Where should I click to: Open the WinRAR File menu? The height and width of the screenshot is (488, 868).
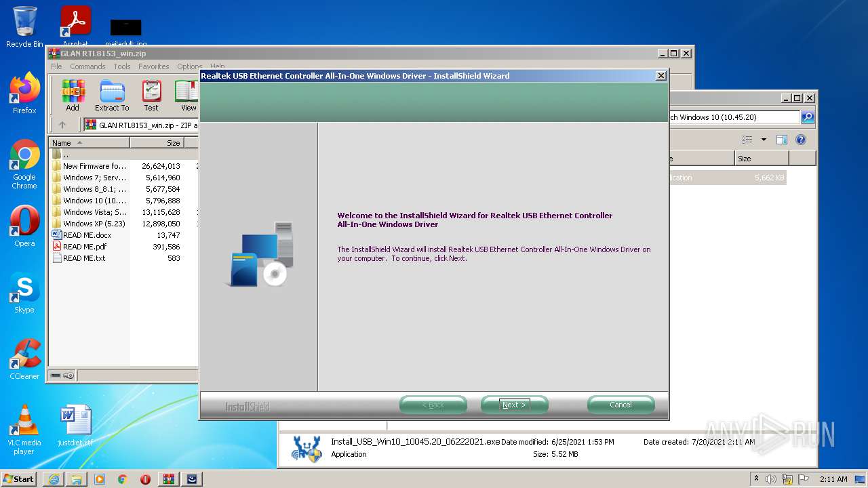tap(56, 66)
